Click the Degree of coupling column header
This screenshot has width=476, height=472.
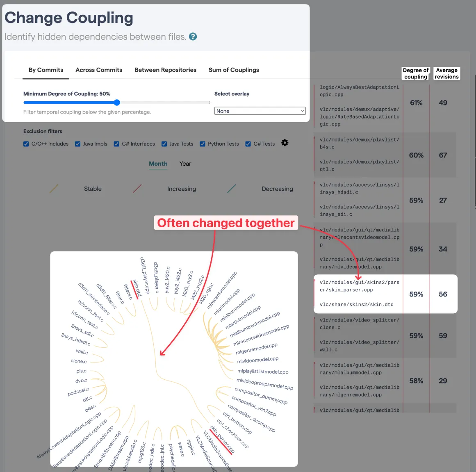point(416,73)
